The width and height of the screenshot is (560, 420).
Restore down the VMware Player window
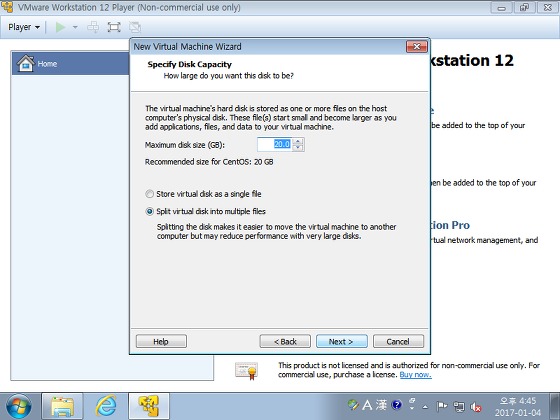click(524, 8)
